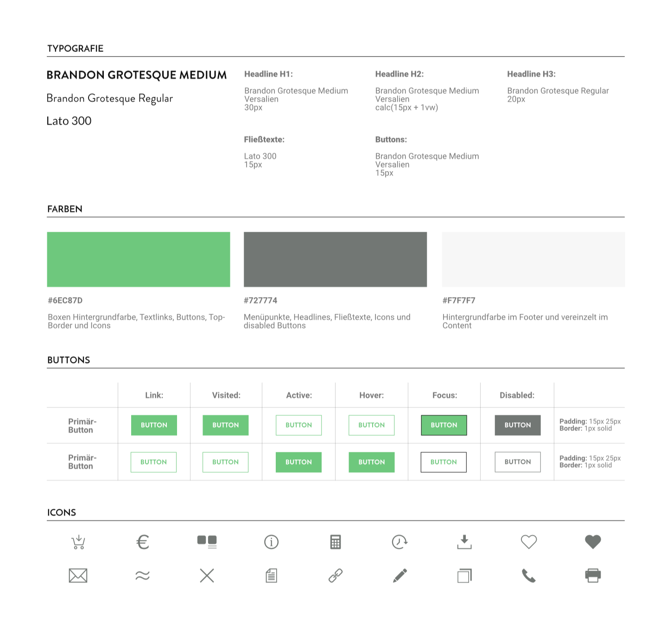Click the outlined heart icon
The image size is (672, 628).
coord(528,542)
